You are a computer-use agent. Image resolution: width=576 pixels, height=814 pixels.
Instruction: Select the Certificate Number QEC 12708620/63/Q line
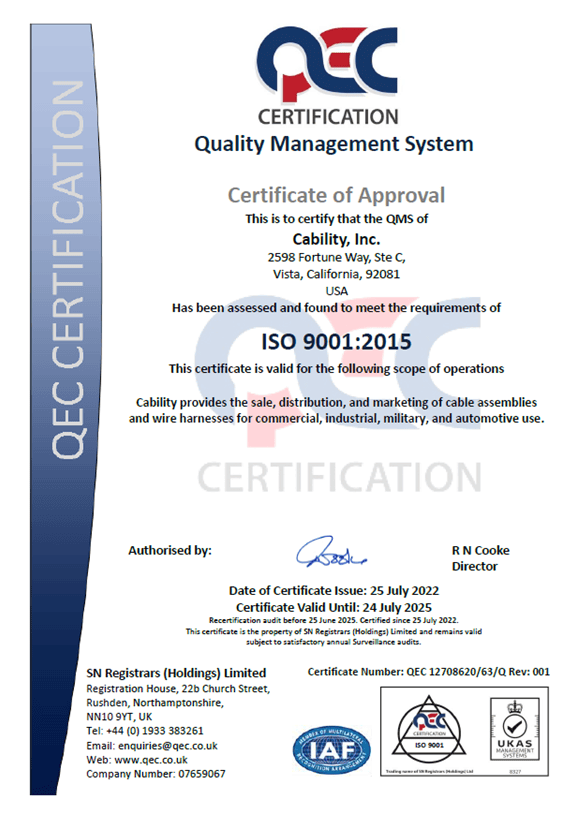429,672
